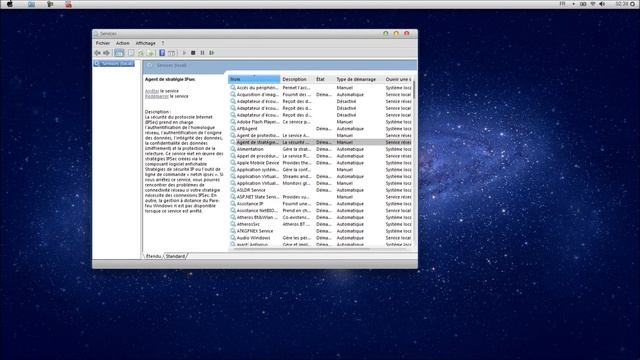Click the Arrêter le service link
Screen dimensions: 640x360
(152, 91)
